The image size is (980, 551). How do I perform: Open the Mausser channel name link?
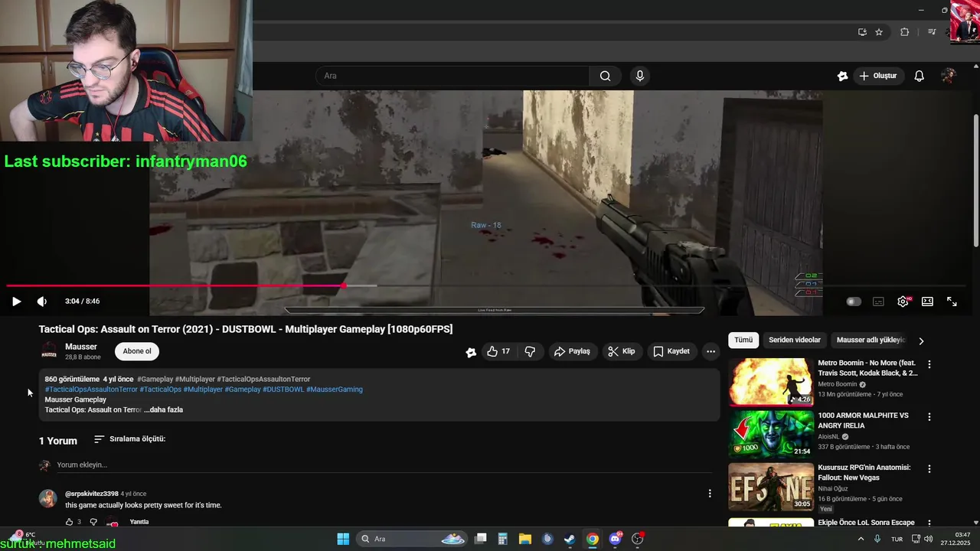tap(81, 347)
